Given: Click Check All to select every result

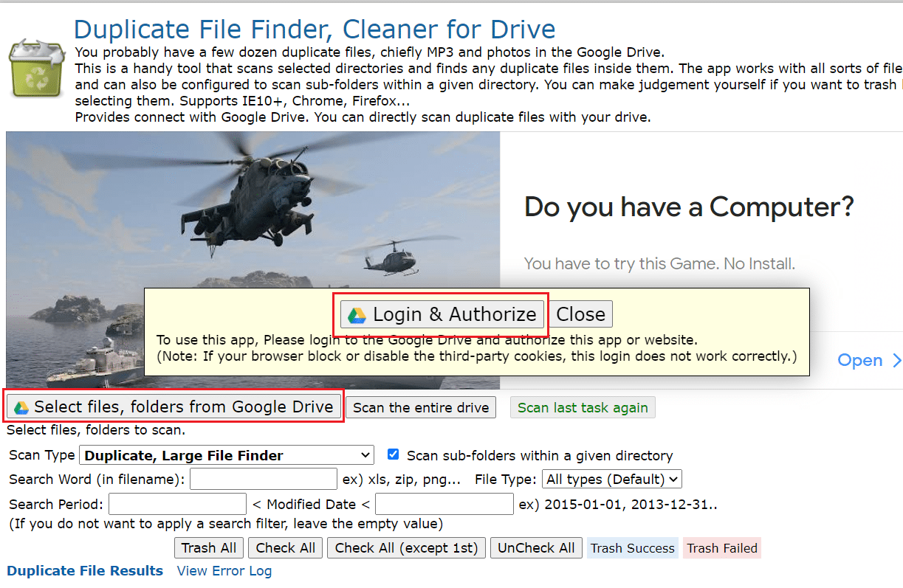Looking at the screenshot, I should (285, 547).
